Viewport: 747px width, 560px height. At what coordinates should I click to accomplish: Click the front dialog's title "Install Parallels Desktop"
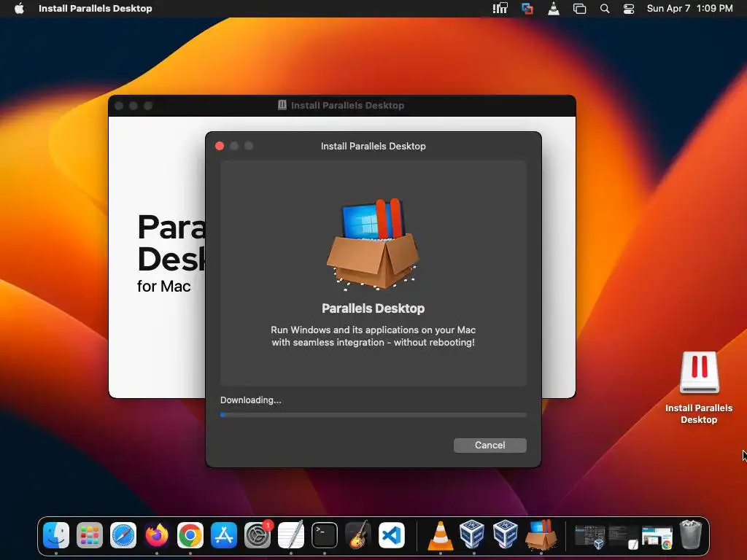tap(373, 146)
